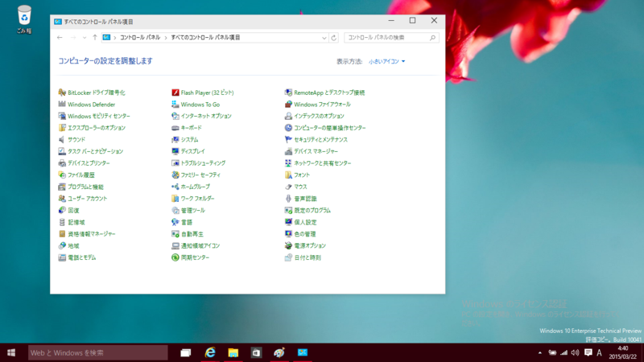Open Windows Defender icon

pyautogui.click(x=62, y=105)
